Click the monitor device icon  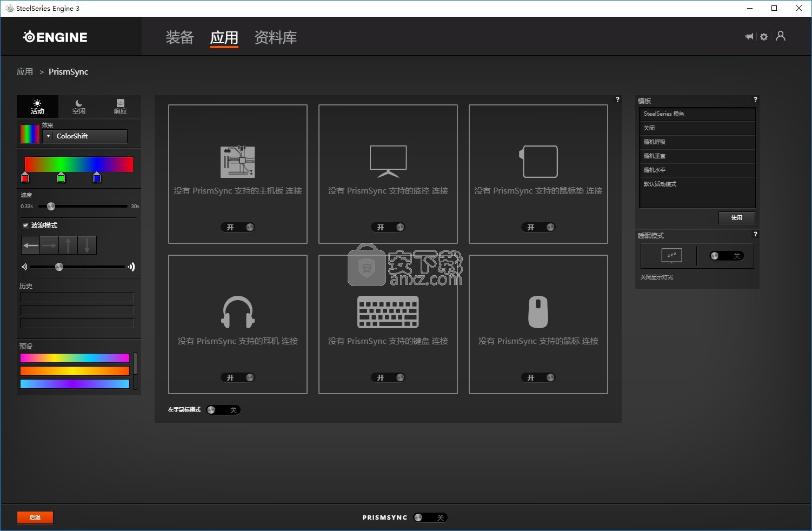388,162
